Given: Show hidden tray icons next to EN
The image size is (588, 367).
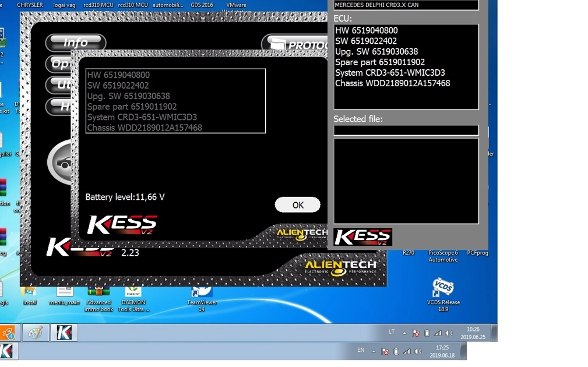Looking at the screenshot, I should tap(374, 352).
